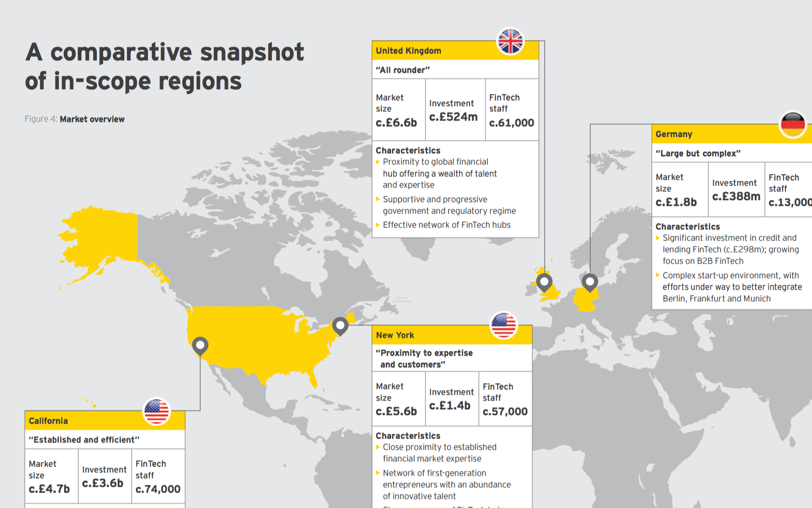The image size is (812, 508).
Task: Click the '"All rounder"' tagline
Action: click(x=403, y=70)
